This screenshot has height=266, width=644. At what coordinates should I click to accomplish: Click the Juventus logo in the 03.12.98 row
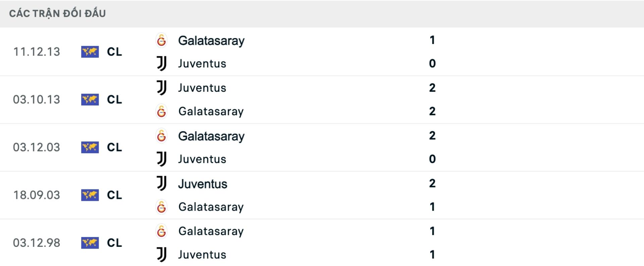[x=162, y=255]
